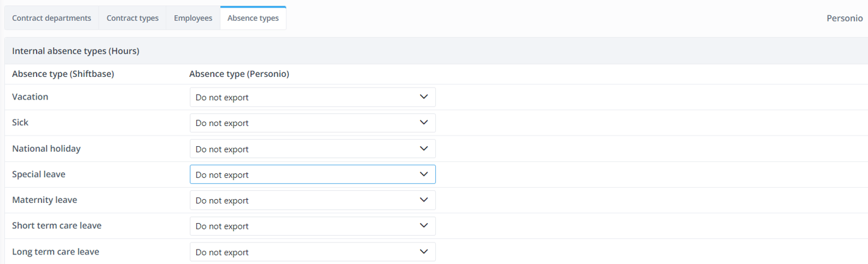Click chevron arrow in Sick row
Screen dimensions: 868x264
(x=424, y=123)
